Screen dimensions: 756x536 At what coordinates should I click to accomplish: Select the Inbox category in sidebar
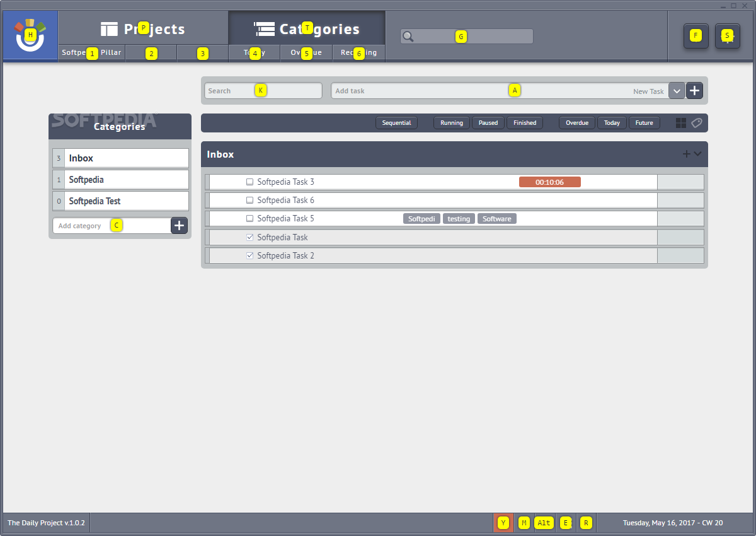(121, 158)
